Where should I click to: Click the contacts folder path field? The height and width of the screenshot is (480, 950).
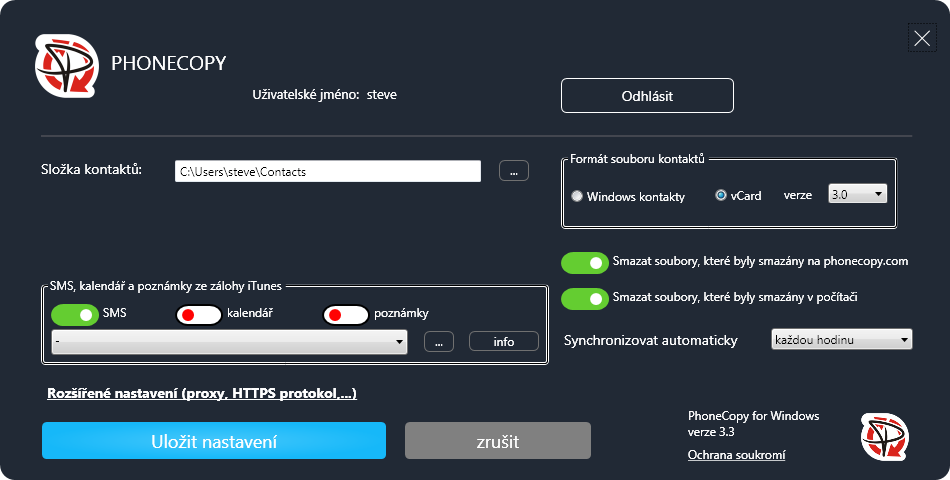tap(327, 171)
